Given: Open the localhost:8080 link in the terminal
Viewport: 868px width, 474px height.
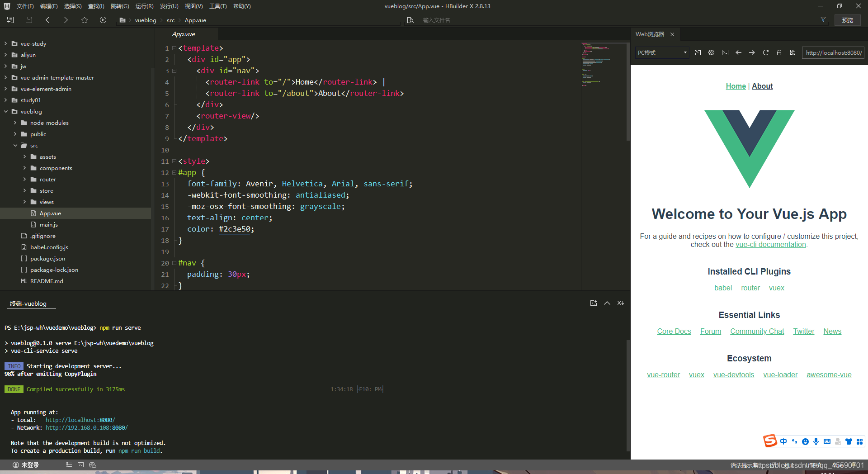Looking at the screenshot, I should 80,420.
